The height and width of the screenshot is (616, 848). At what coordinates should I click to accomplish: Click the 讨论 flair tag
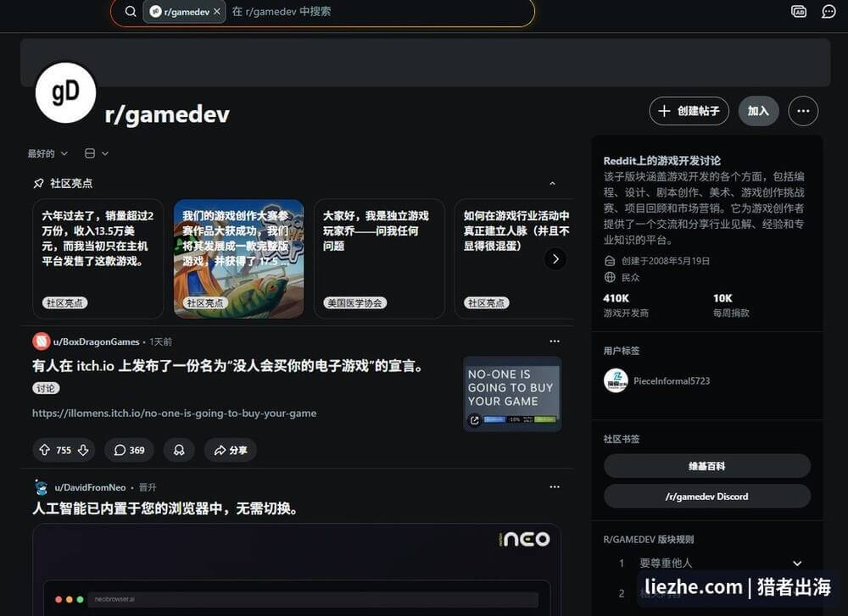pyautogui.click(x=46, y=388)
